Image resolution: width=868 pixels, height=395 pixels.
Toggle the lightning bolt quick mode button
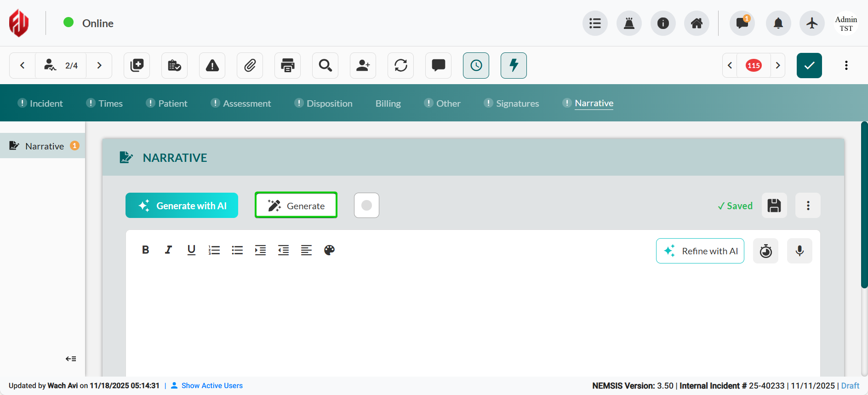[x=514, y=66]
